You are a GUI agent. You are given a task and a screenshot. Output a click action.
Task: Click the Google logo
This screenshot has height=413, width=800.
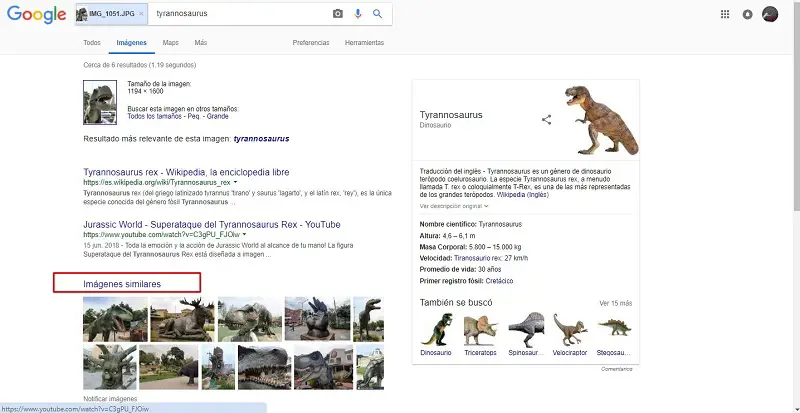click(36, 15)
